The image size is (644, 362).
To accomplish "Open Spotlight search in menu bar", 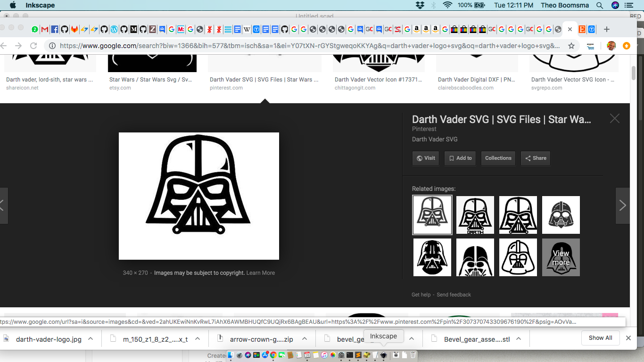I will click(x=600, y=5).
